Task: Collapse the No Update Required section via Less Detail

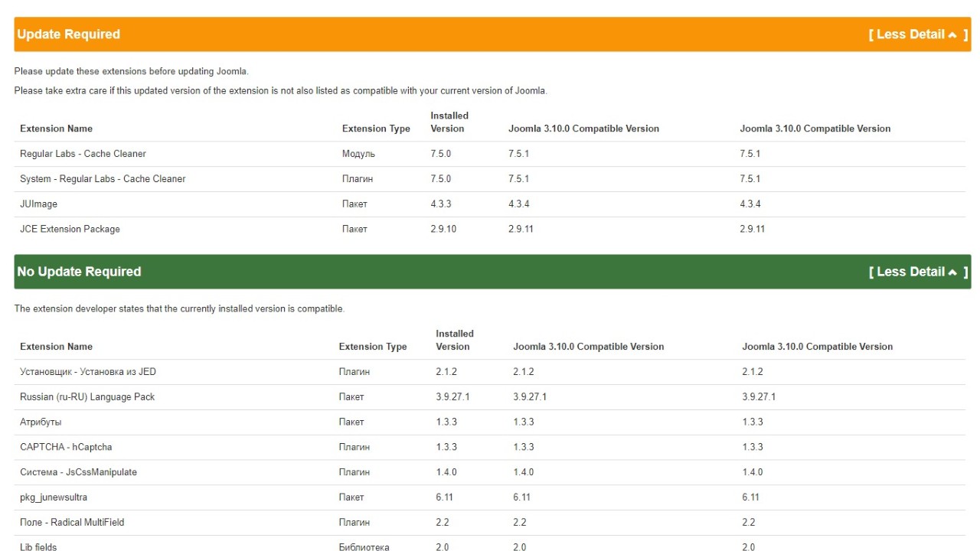Action: 918,272
